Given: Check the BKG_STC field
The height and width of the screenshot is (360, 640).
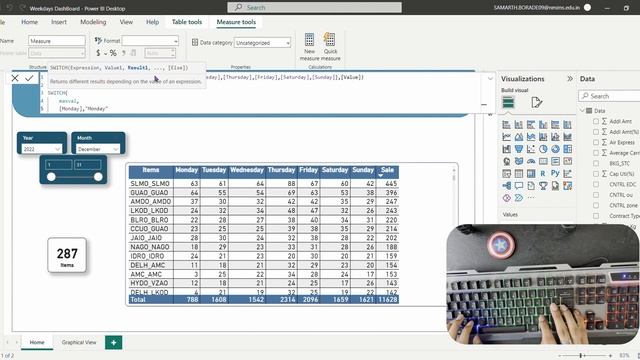Looking at the screenshot, I should click(x=596, y=163).
